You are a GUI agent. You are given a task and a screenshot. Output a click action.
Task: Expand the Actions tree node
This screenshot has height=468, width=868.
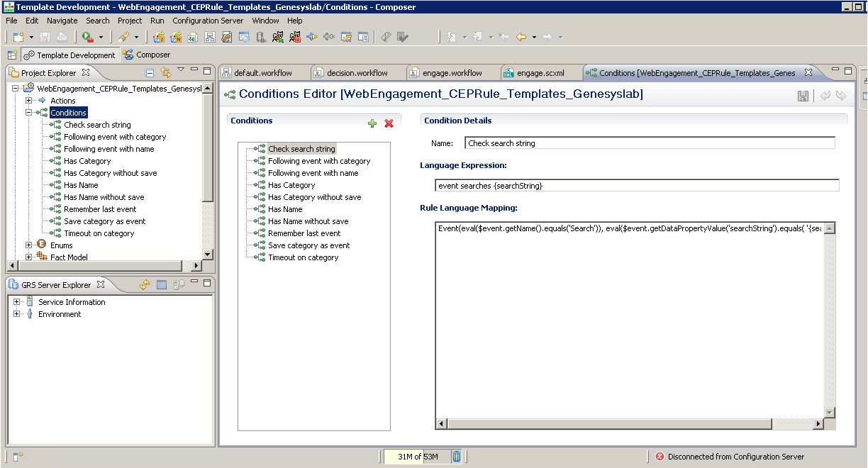[x=29, y=101]
